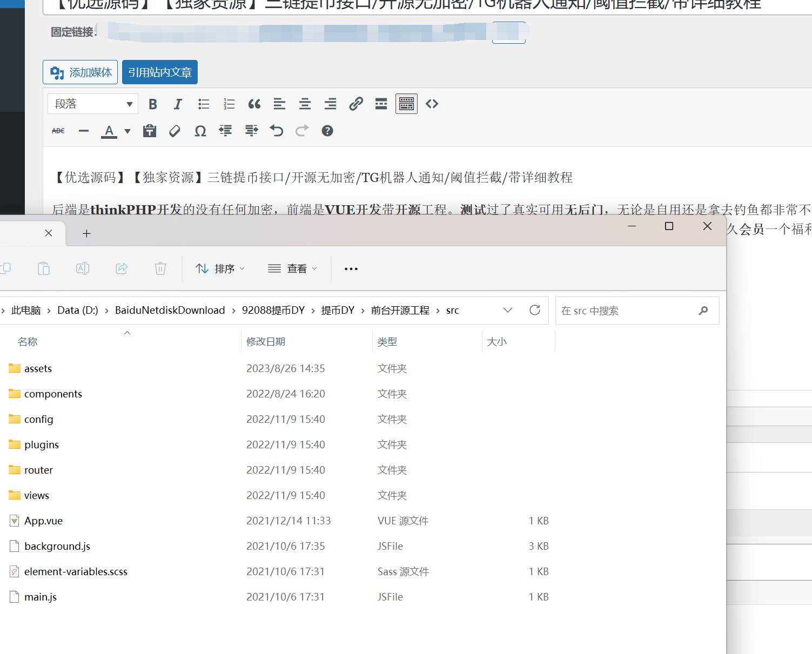812x654 pixels.
Task: Add a new File Explorer tab
Action: pos(86,233)
